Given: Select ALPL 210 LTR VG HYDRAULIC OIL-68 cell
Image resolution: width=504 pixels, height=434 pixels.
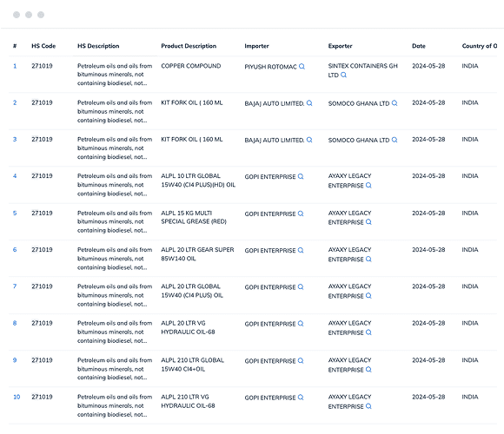Looking at the screenshot, I should pos(188,401).
